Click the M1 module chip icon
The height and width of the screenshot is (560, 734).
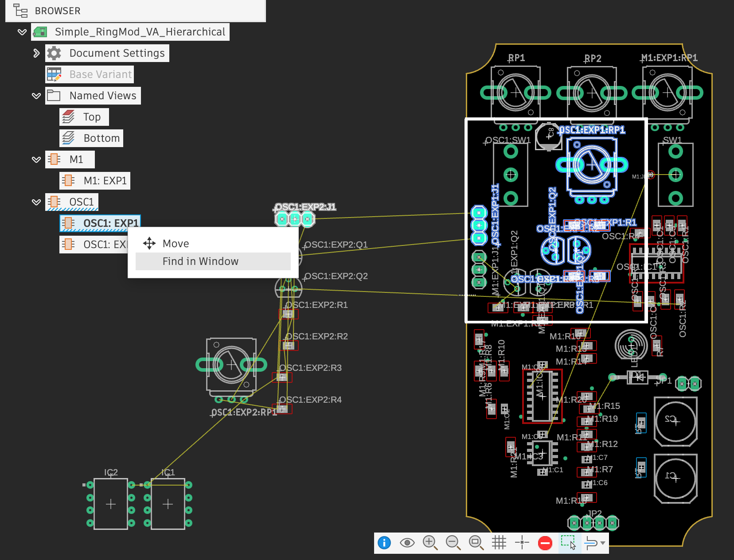coord(54,159)
